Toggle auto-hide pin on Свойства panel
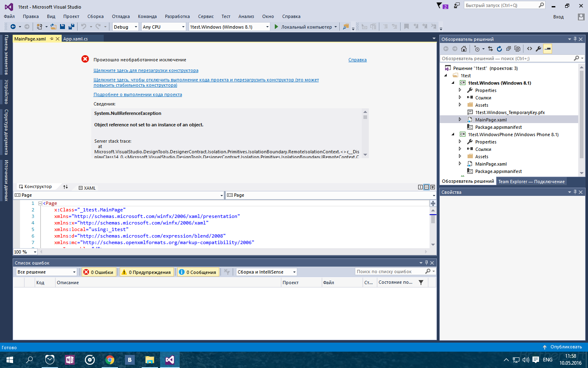This screenshot has height=368, width=588. 575,192
